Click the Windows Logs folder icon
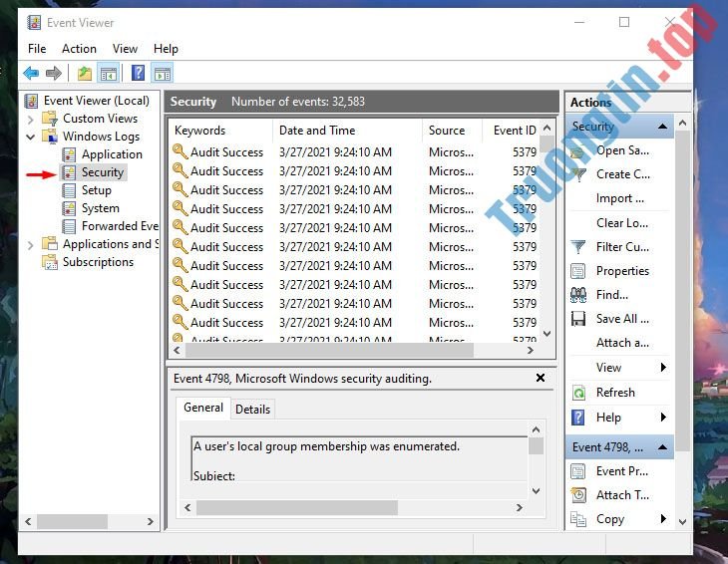Screen dimensions: 728x564 coord(50,137)
